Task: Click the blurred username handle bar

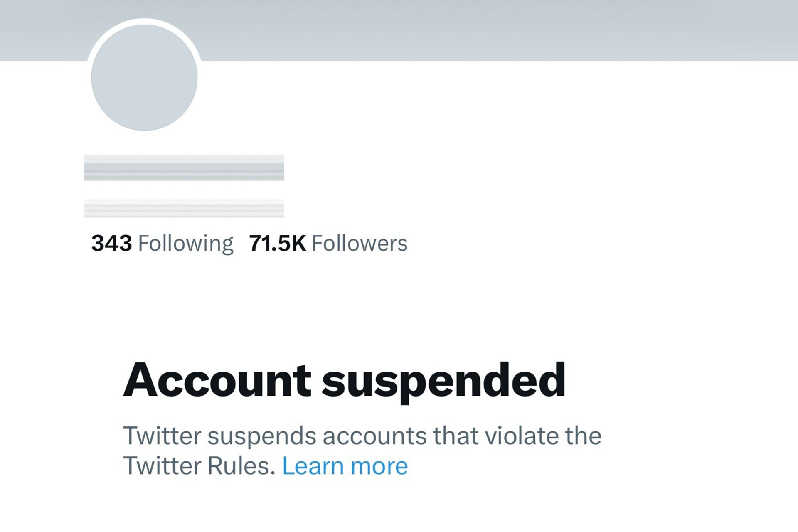Action: click(184, 209)
